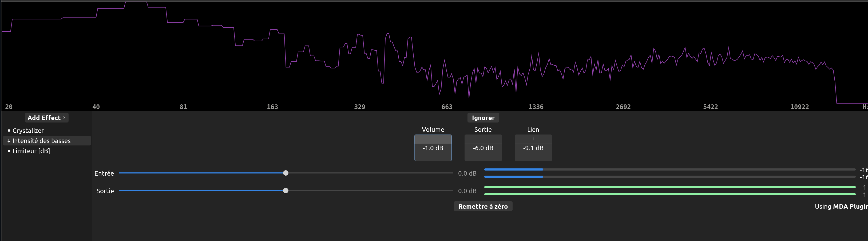This screenshot has width=868, height=241.
Task: Click the arrow icon beside Intensité des basses
Action: (9, 141)
